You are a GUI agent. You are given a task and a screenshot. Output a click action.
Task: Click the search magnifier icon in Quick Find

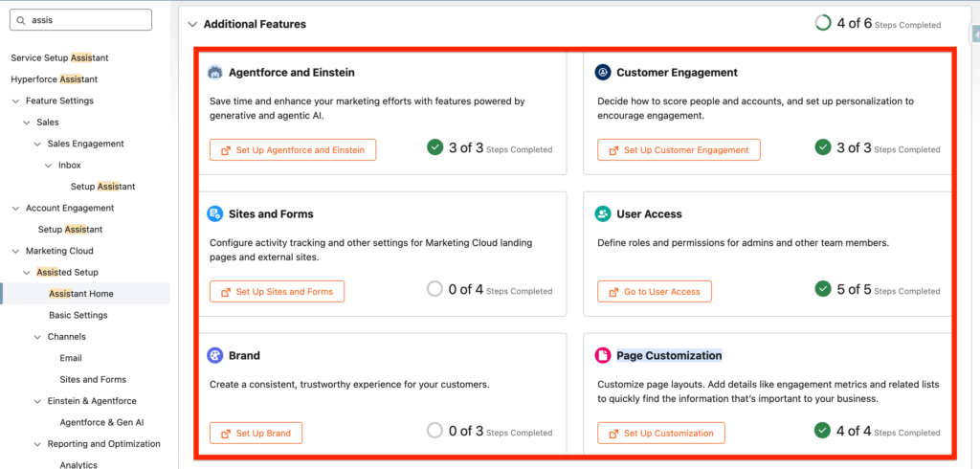click(21, 20)
